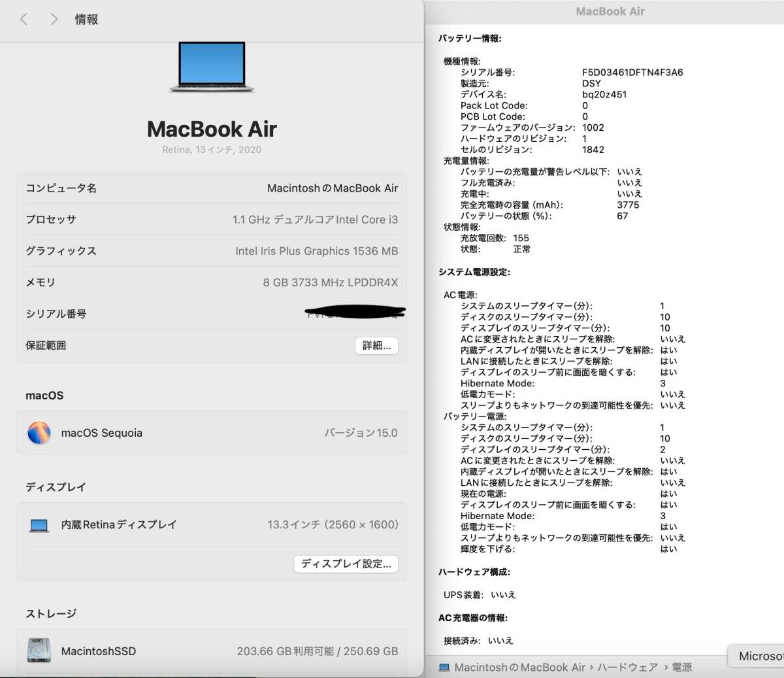Viewport: 784px width, 678px height.
Task: Click the macOS Sequoia logo icon
Action: point(39,433)
